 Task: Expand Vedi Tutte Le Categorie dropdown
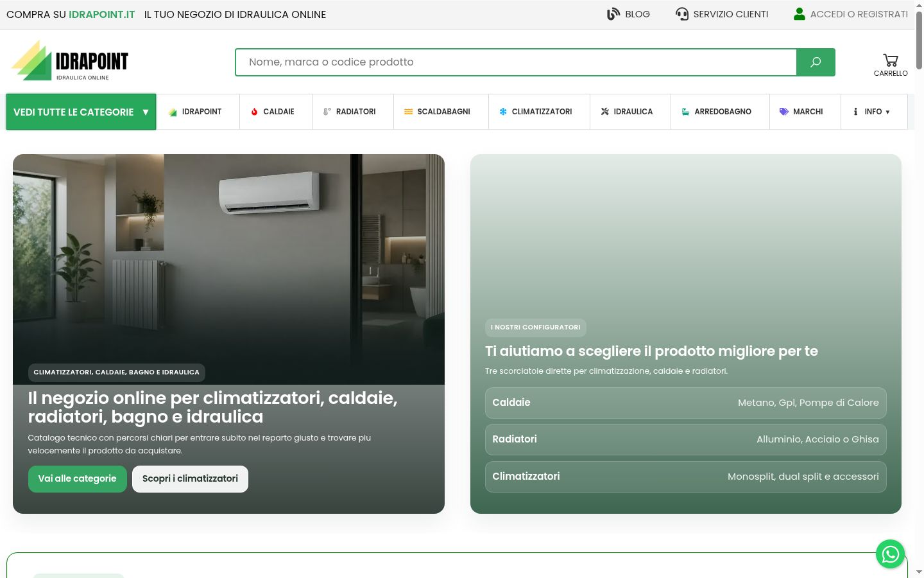81,112
